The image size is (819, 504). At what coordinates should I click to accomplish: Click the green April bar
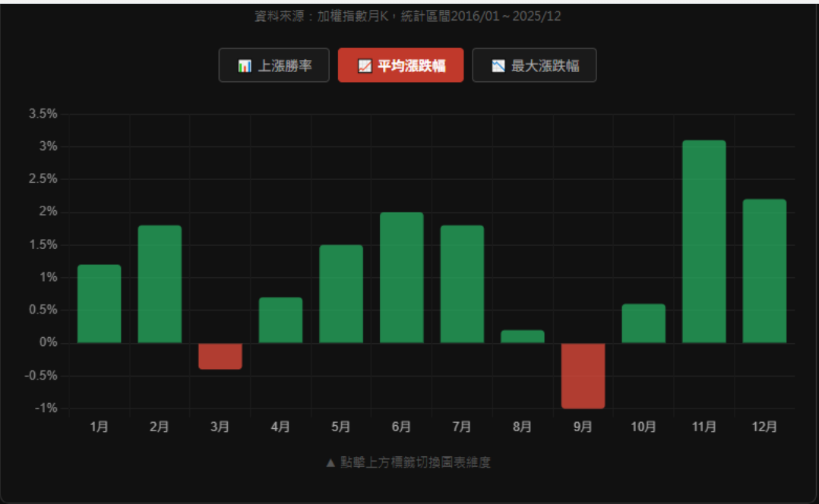[x=280, y=320]
